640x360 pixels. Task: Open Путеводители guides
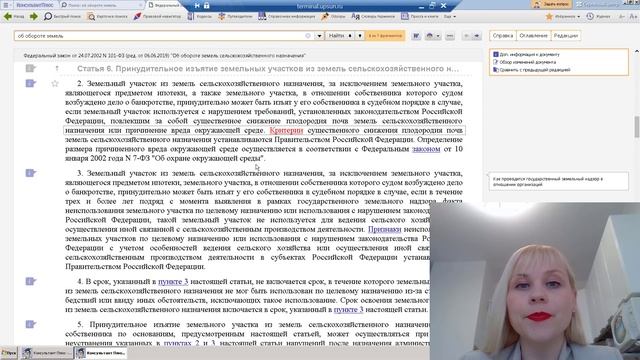pyautogui.click(x=235, y=16)
